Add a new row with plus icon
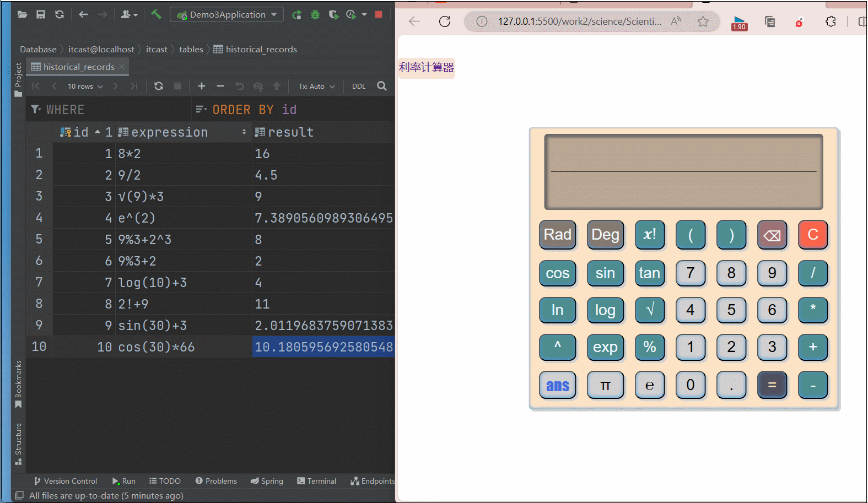 point(202,86)
